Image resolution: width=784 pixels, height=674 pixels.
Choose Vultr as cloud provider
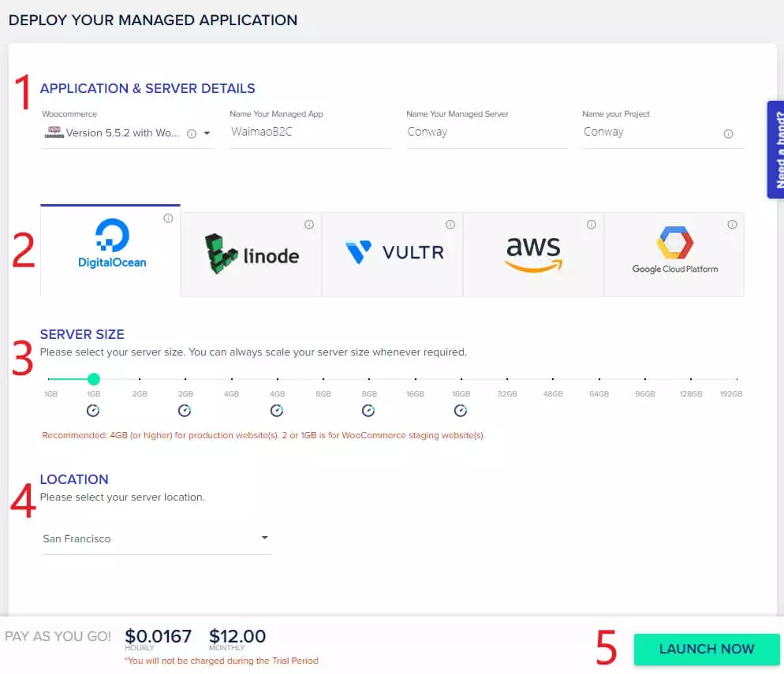pyautogui.click(x=392, y=255)
